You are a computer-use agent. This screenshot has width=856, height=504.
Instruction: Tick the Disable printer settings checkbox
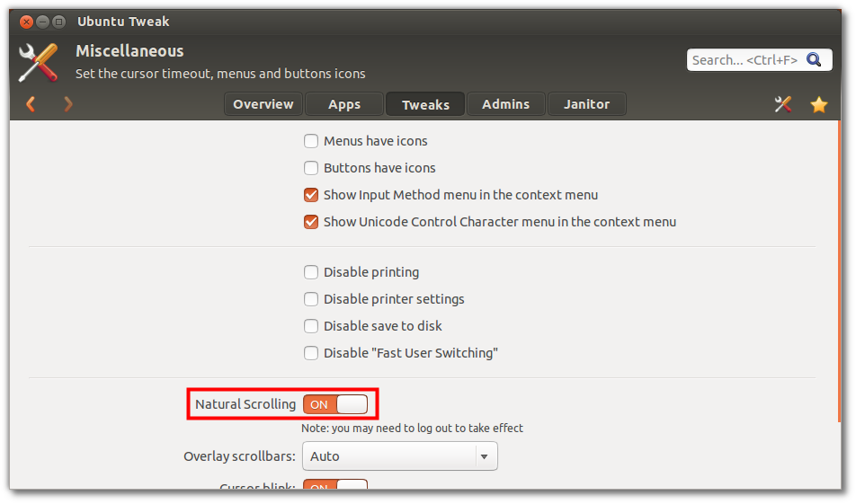311,299
